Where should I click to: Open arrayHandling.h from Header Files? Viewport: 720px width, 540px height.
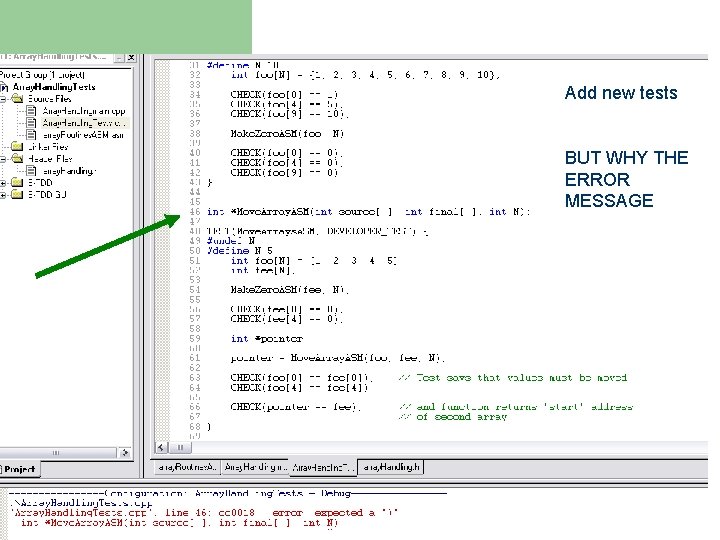pyautogui.click(x=69, y=171)
